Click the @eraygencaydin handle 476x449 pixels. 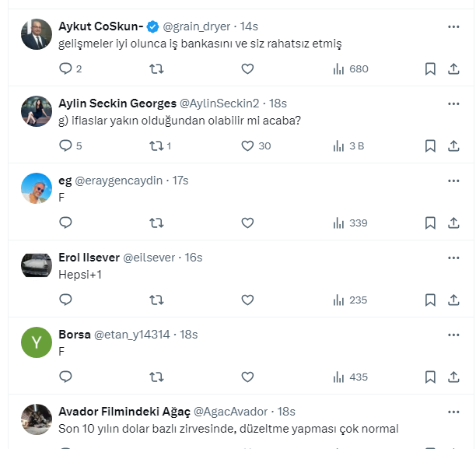pyautogui.click(x=119, y=181)
